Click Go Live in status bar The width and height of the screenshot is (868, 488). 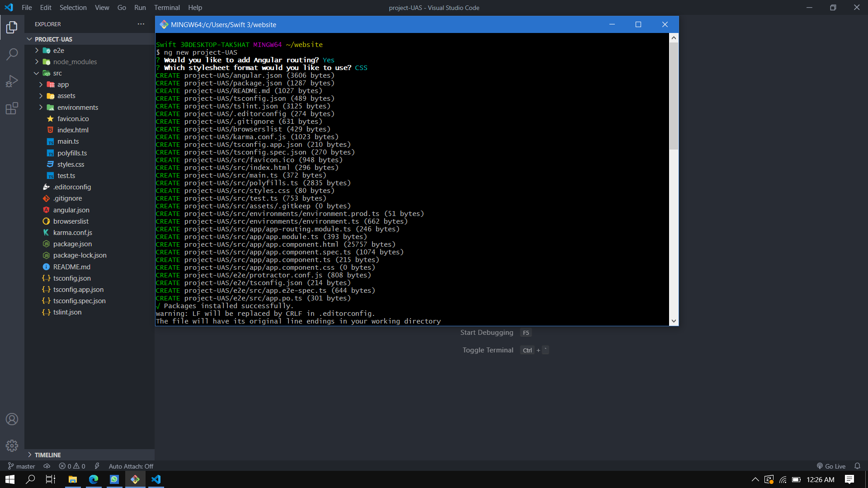coord(831,466)
